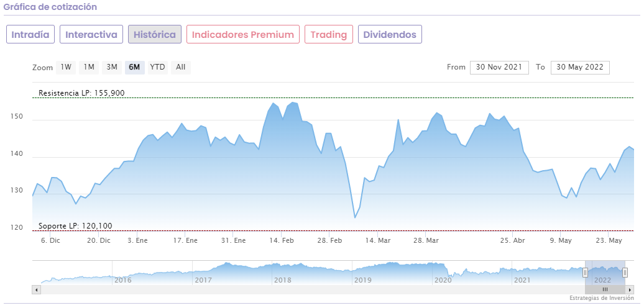Show All history in zoom
Viewport: 644px width, 308px height.
click(x=180, y=67)
